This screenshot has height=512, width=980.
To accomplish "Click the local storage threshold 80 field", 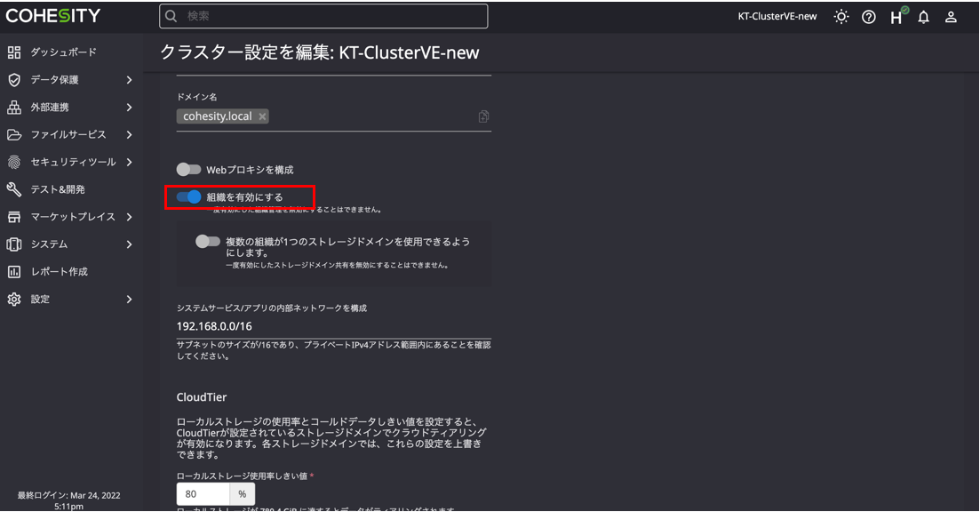I will (203, 494).
